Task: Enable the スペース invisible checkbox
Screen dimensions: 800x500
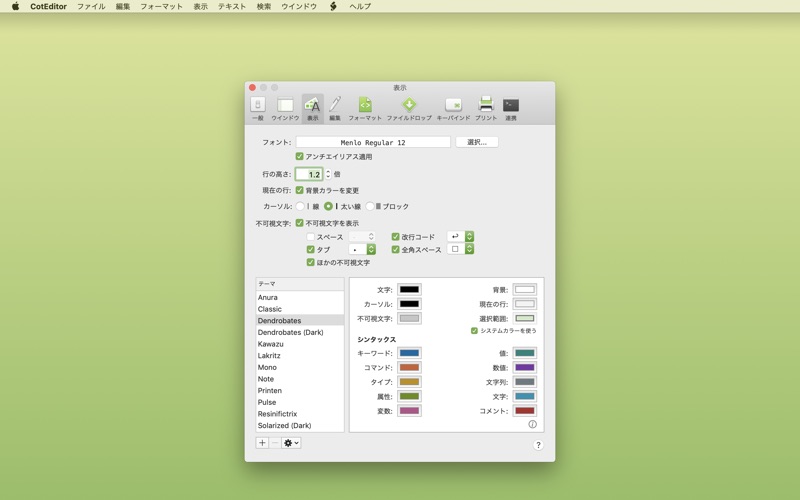Action: tap(310, 237)
